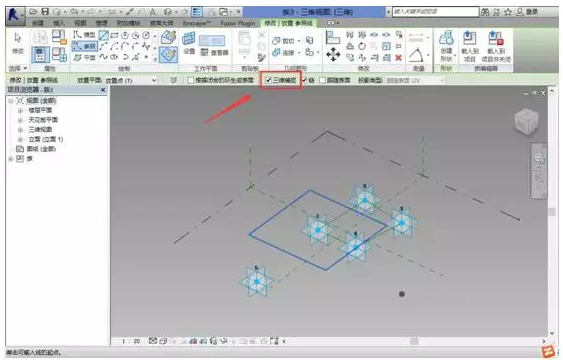Select the Move tool four-arrow icon
This screenshot has height=363, width=563.
[333, 55]
